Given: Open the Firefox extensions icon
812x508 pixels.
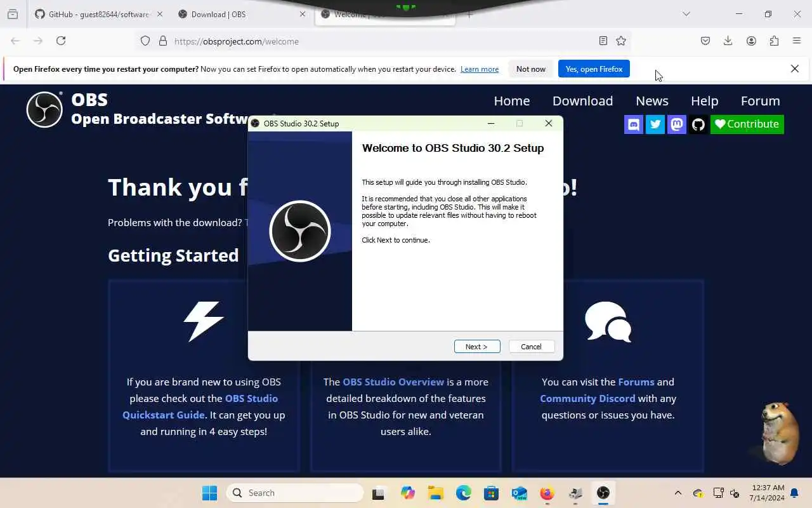Looking at the screenshot, I should 774,41.
